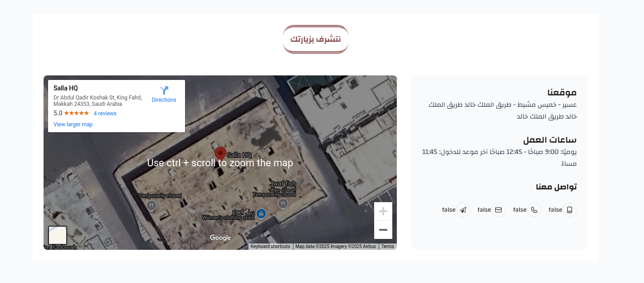The image size is (644, 283).
Task: Click the 5.0 star rating
Action: click(71, 113)
